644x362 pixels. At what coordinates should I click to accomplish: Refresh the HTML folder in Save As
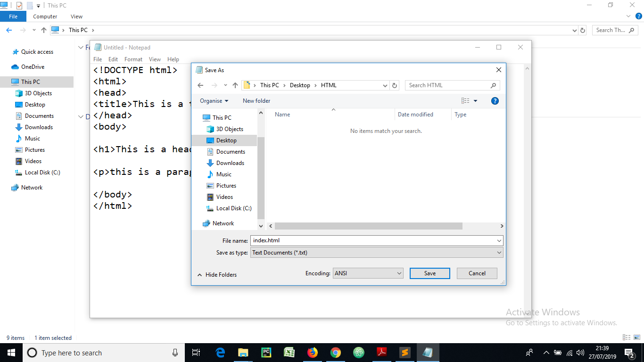[395, 85]
